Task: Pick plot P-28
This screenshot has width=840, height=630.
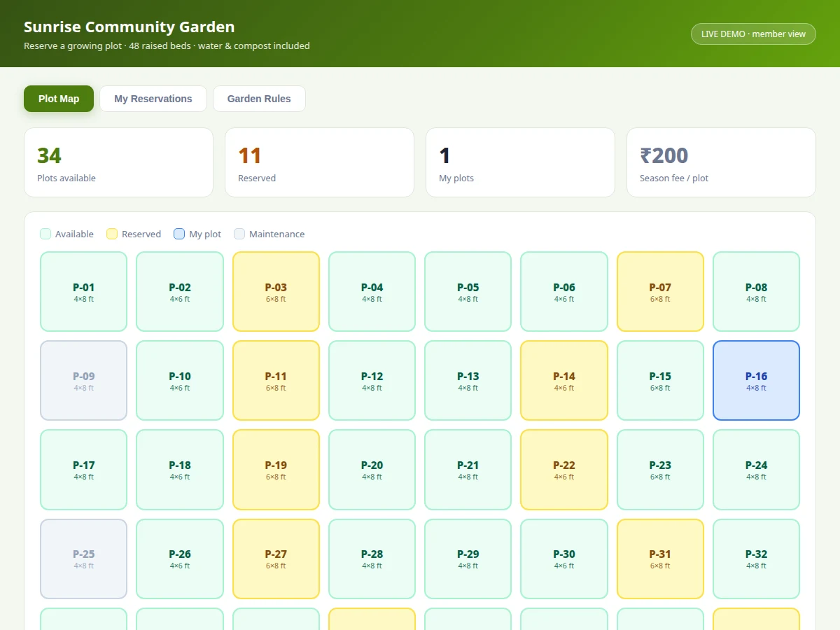Action: click(x=372, y=559)
